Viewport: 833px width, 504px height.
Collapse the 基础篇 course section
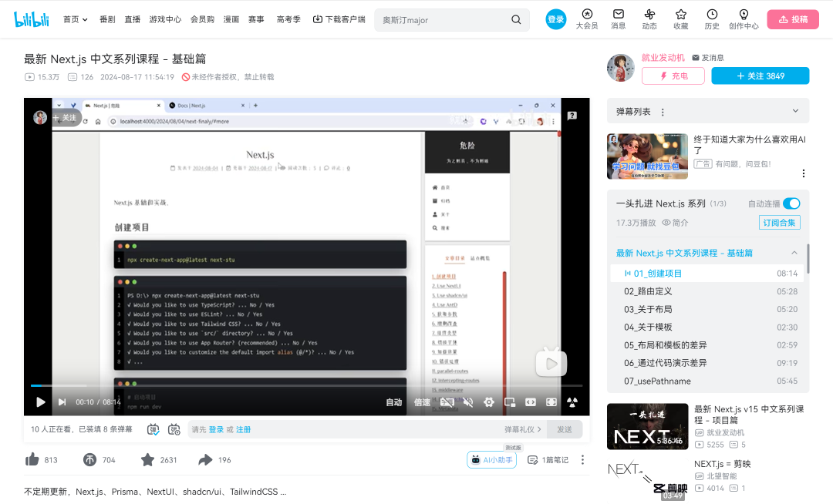794,253
